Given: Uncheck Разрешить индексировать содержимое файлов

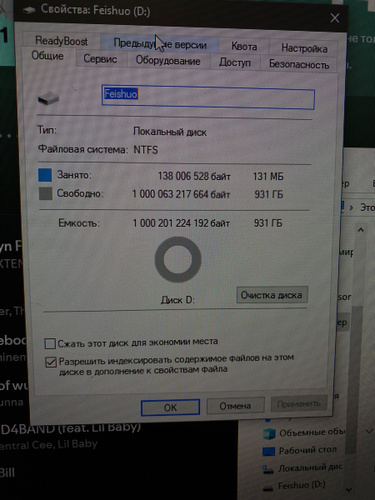Looking at the screenshot, I should (51, 362).
